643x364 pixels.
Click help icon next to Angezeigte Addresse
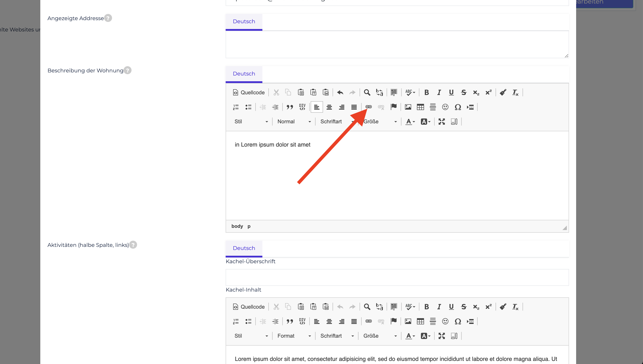[108, 18]
